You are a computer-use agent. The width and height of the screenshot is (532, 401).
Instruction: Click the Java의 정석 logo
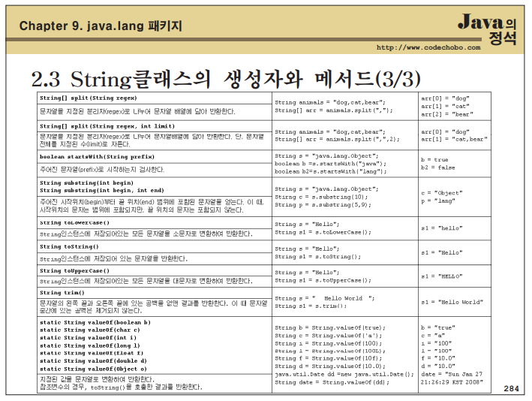[x=487, y=29]
